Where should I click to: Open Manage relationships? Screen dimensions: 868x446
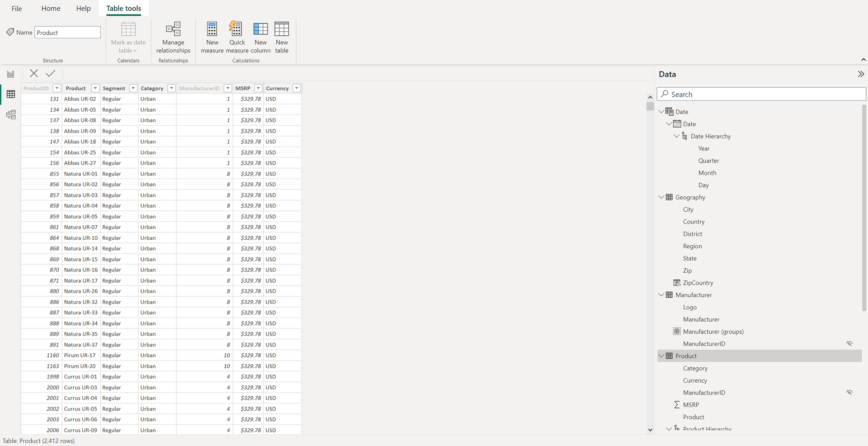tap(173, 38)
